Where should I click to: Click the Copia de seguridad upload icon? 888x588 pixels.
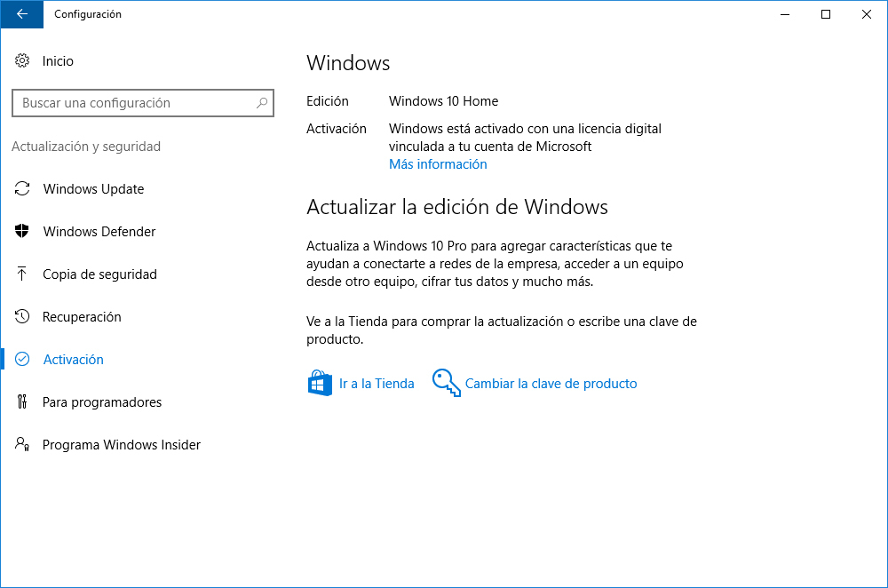click(21, 274)
